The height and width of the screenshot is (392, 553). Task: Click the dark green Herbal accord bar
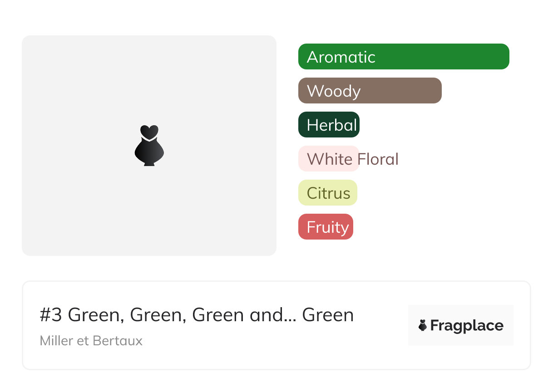(x=329, y=125)
